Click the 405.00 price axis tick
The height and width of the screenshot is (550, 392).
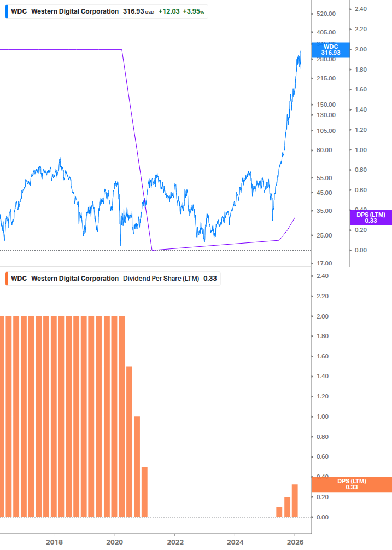[326, 32]
